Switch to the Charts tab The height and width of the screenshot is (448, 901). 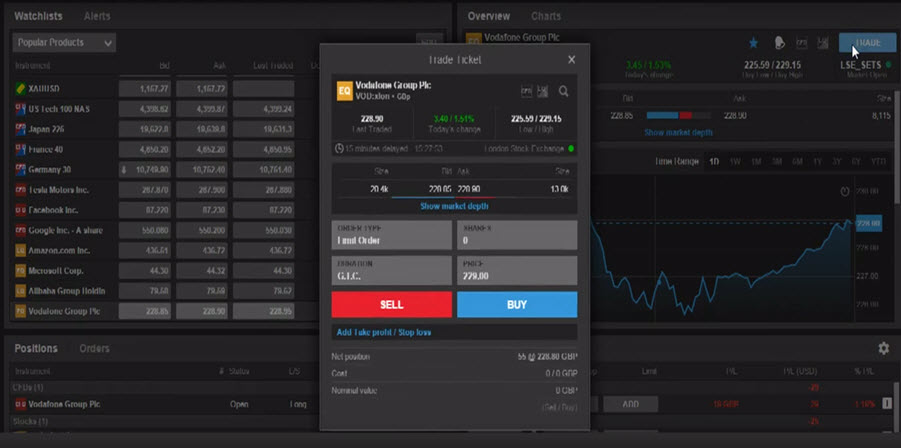[546, 16]
